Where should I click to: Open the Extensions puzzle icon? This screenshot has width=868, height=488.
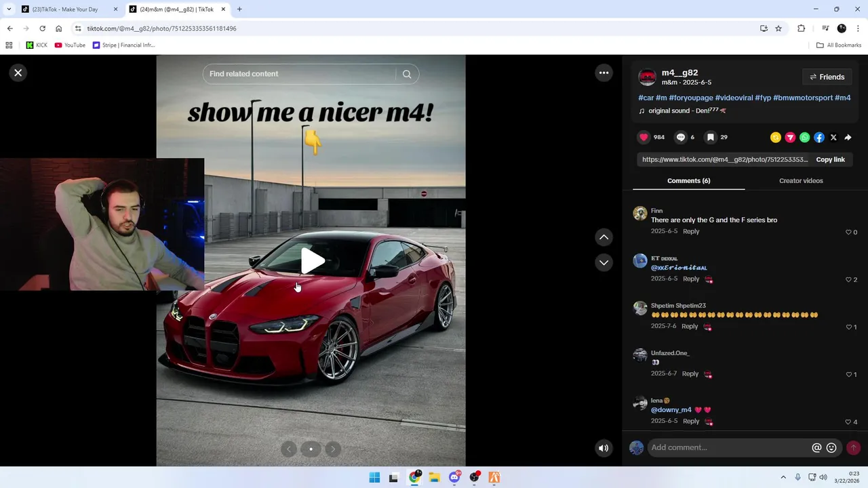click(x=802, y=28)
